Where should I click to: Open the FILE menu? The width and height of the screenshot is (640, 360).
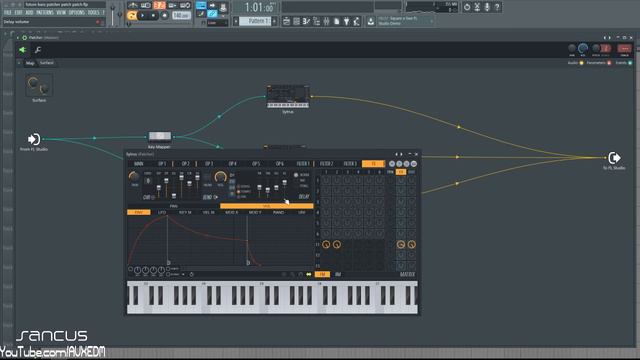click(7, 13)
